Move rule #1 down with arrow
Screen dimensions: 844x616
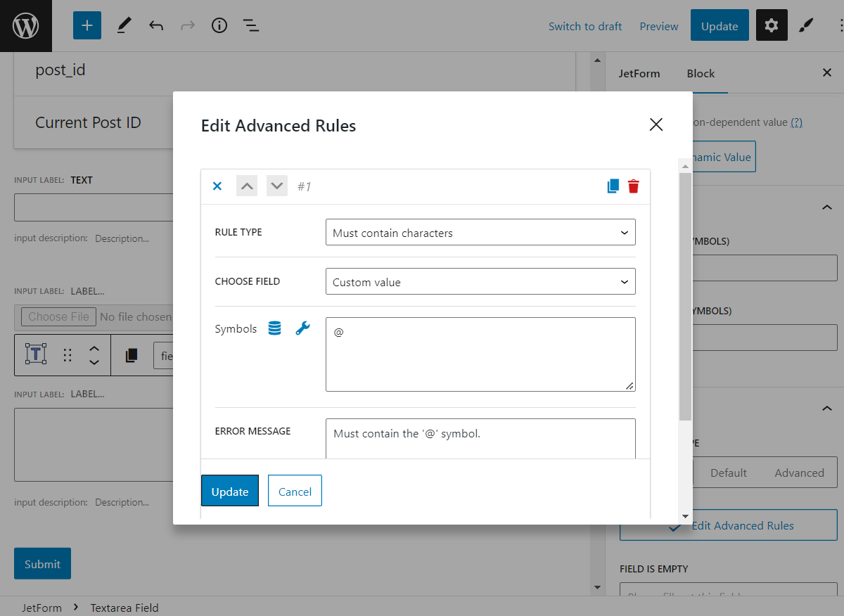pyautogui.click(x=276, y=186)
